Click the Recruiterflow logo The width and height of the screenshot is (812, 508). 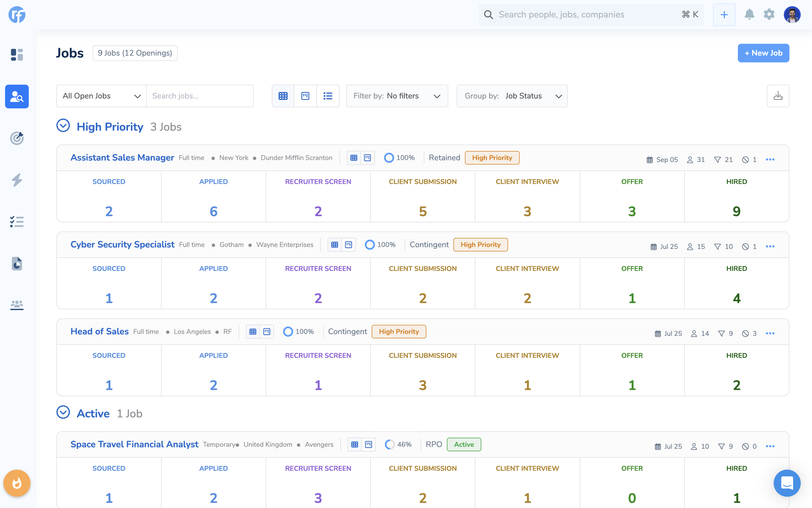click(x=17, y=14)
